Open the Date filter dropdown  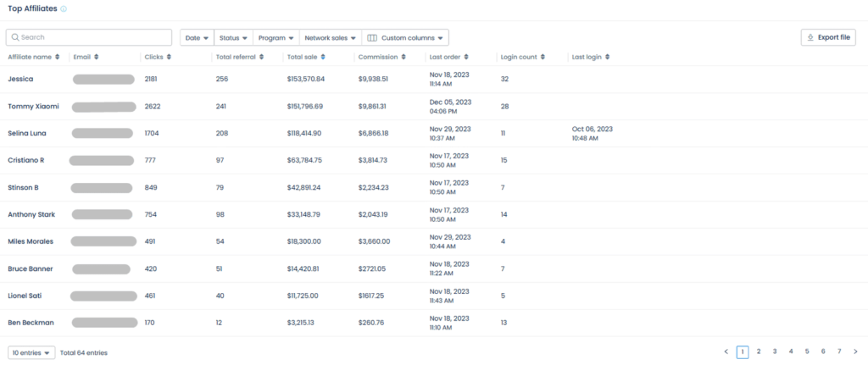click(x=197, y=37)
